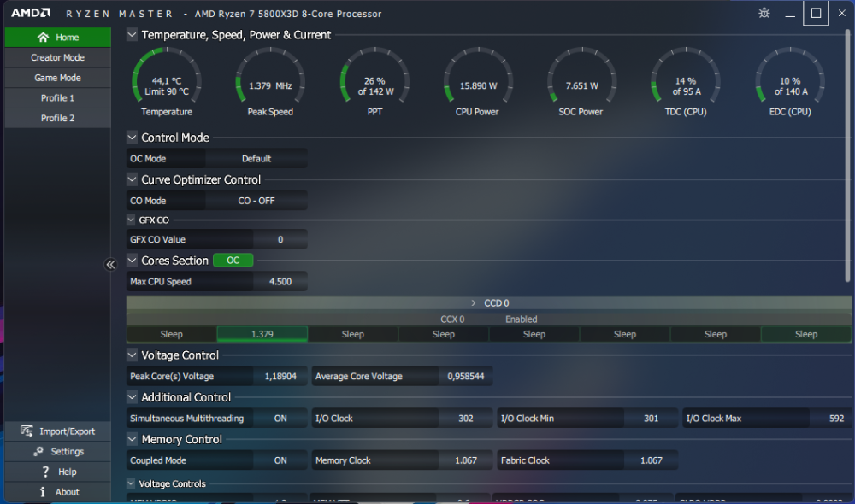The width and height of the screenshot is (855, 504).
Task: Collapse Voltage Control section
Action: pos(132,355)
